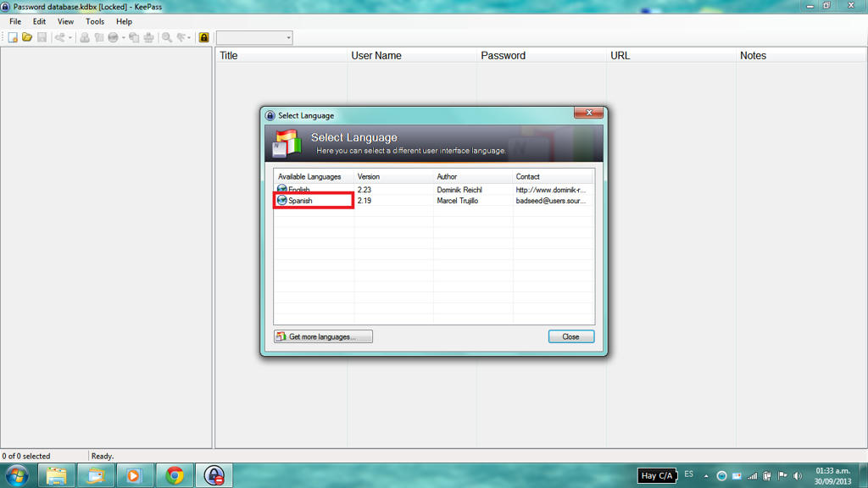Viewport: 868px width, 488px height.
Task: Close the Select Language dialog with X
Action: [588, 113]
